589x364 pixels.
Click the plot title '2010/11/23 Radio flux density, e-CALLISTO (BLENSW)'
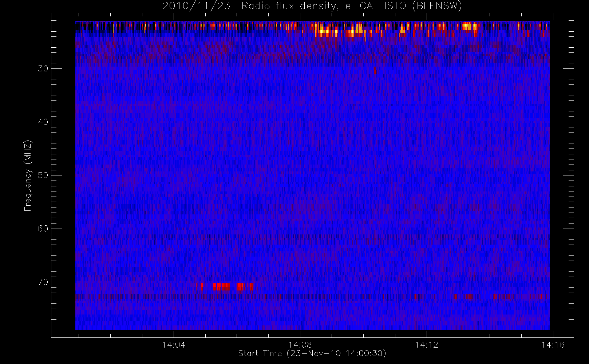coord(312,6)
